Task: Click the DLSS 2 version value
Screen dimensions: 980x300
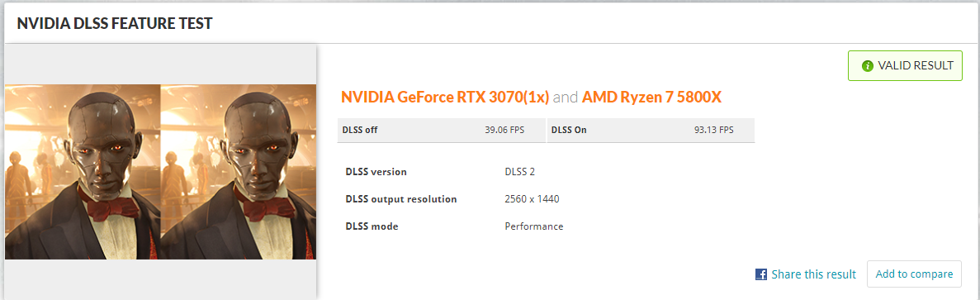Action: tap(520, 172)
